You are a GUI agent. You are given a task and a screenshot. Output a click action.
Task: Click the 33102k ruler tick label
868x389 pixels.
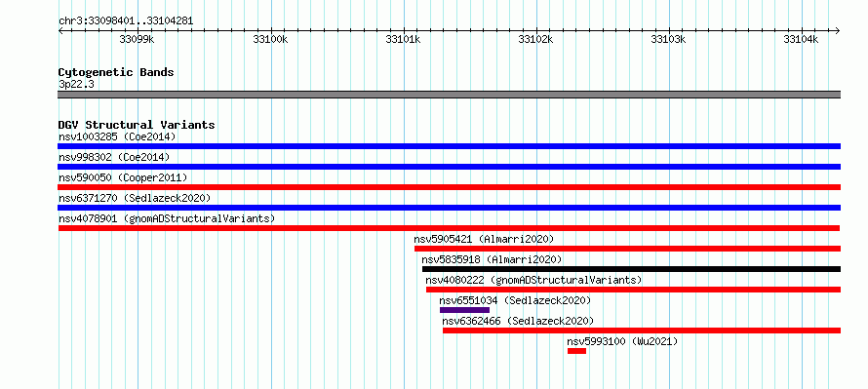[x=535, y=40]
